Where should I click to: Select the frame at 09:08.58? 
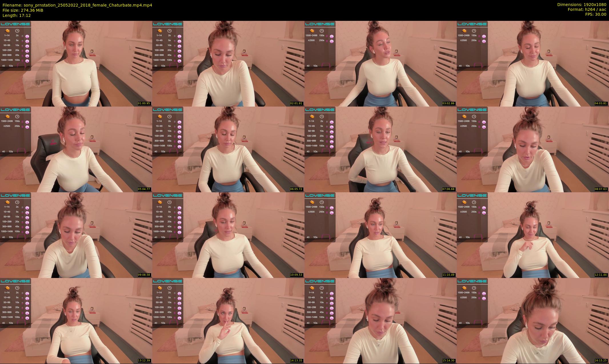coord(76,235)
